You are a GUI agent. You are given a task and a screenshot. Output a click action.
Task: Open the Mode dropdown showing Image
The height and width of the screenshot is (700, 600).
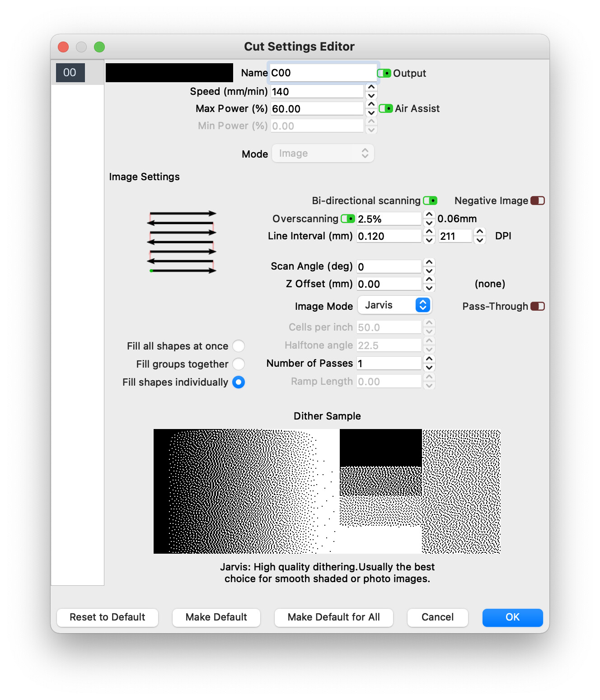[x=323, y=154]
